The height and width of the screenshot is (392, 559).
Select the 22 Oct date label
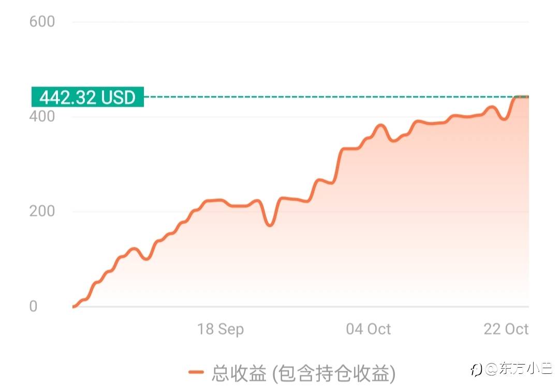click(506, 329)
